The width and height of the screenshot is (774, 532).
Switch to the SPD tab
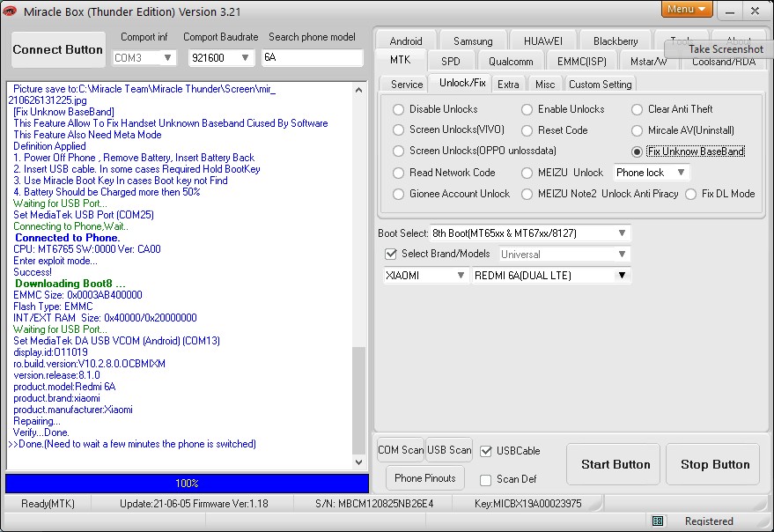point(451,62)
